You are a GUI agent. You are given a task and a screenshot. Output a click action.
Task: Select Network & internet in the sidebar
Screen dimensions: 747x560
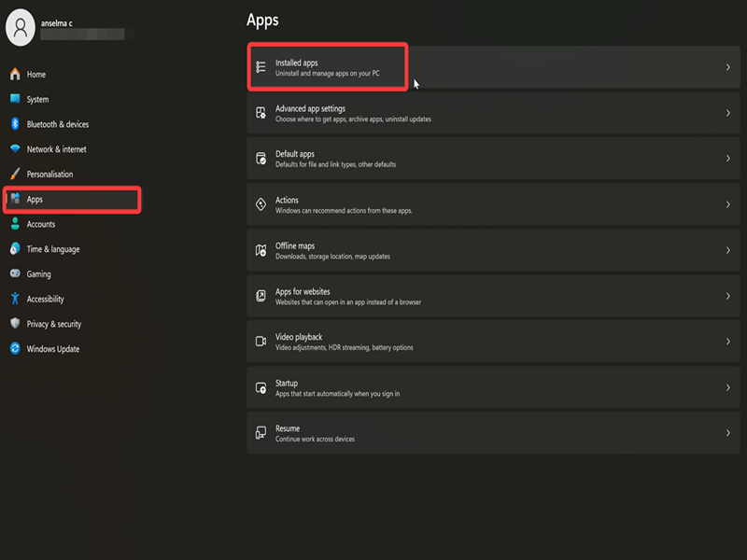tap(56, 149)
